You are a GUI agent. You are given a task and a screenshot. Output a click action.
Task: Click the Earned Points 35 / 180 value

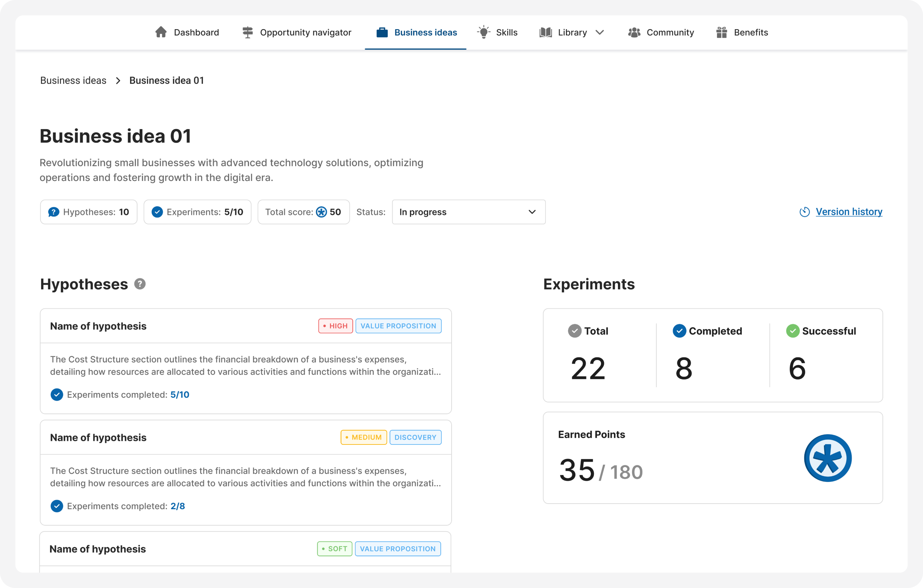tap(601, 470)
